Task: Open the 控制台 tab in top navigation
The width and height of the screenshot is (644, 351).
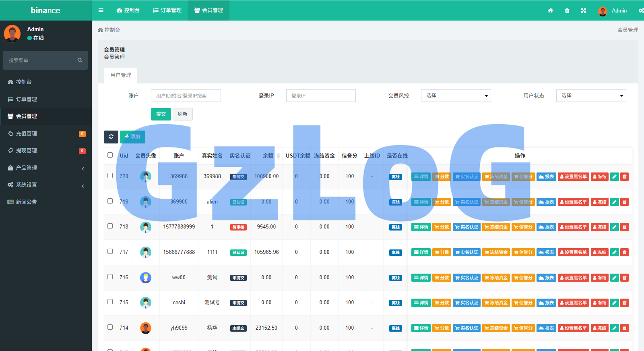Action: coord(128,10)
